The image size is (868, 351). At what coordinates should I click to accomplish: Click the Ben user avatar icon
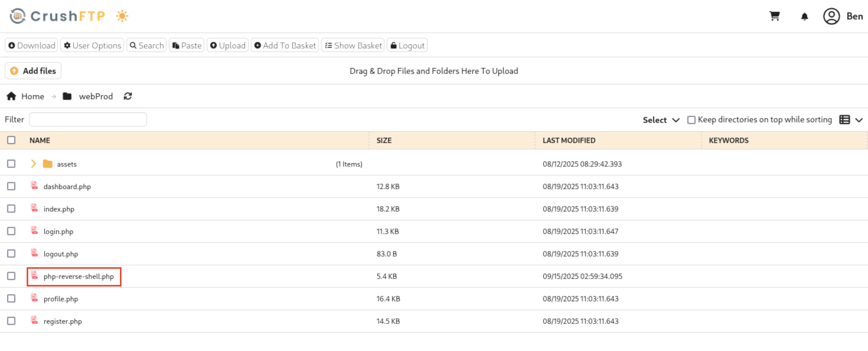(x=831, y=16)
